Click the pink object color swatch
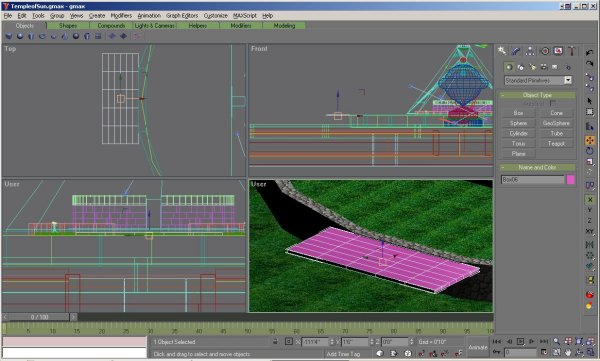Image resolution: width=600 pixels, height=361 pixels. [x=571, y=180]
